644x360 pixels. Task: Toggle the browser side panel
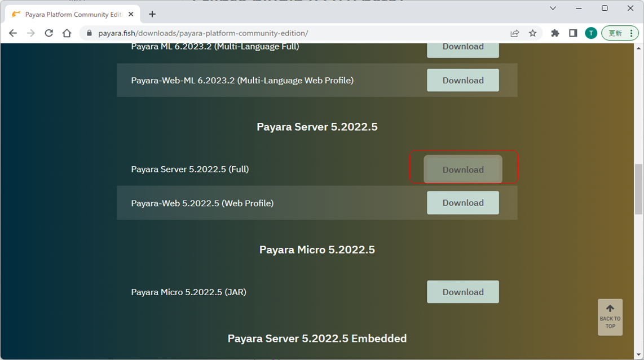[573, 33]
